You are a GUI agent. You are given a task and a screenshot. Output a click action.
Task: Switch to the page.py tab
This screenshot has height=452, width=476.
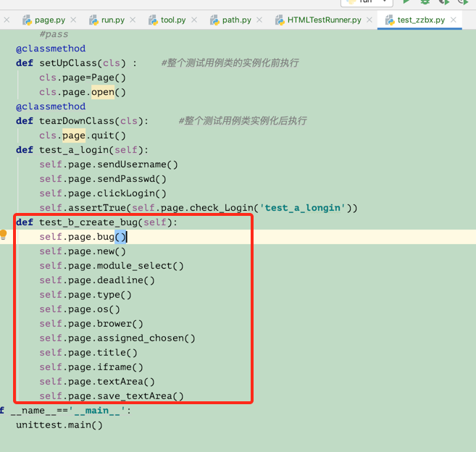coord(50,20)
